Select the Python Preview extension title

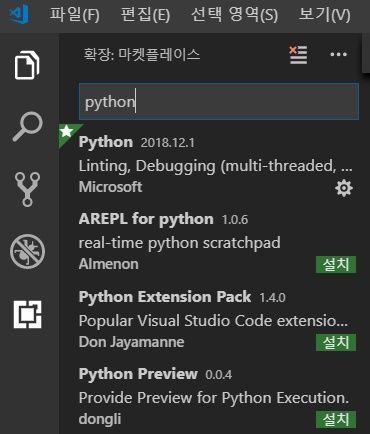click(138, 374)
